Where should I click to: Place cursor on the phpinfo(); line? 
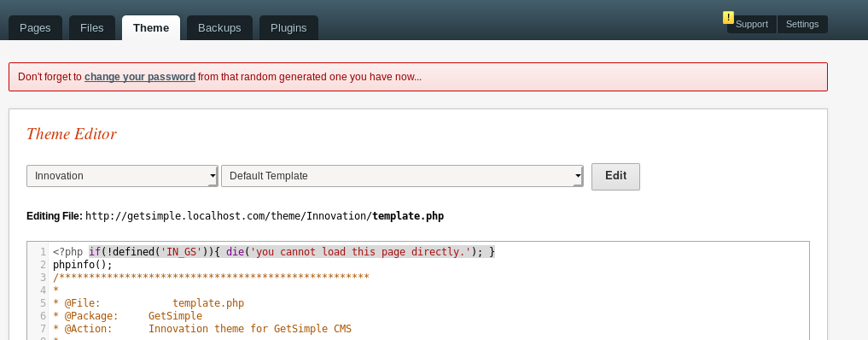pos(83,265)
